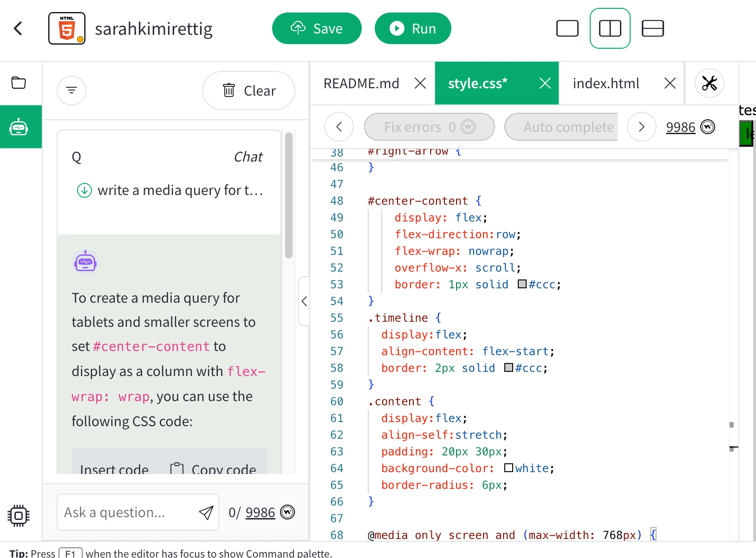Viewport: 756px width, 558px height.
Task: Click the AI robot avatar in chat reply
Action: pos(85,263)
